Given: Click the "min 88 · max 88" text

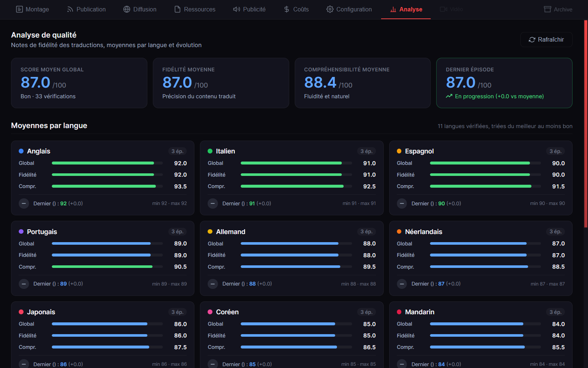Looking at the screenshot, I should [x=358, y=284].
